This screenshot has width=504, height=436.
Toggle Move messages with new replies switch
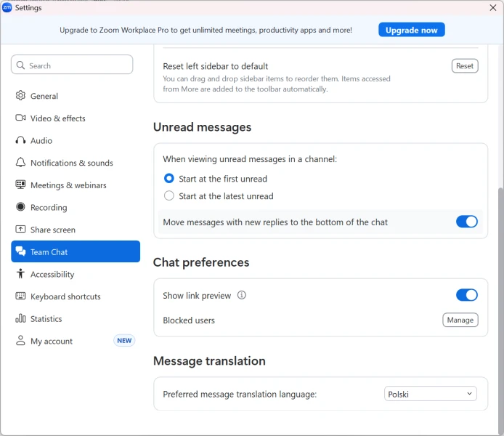pos(466,222)
